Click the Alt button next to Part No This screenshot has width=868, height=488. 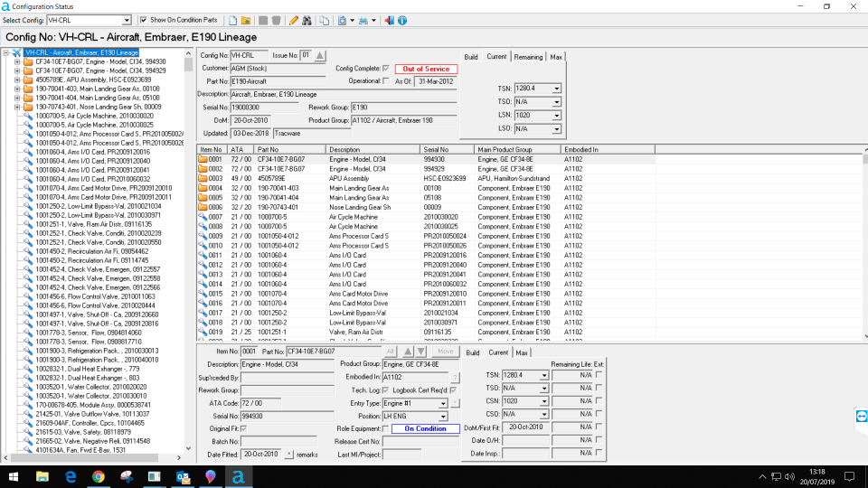pos(391,352)
